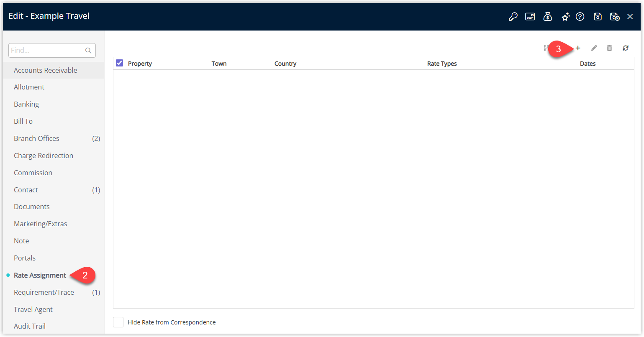The image size is (644, 337).
Task: Open Accounts Receivable section
Action: coord(54,70)
